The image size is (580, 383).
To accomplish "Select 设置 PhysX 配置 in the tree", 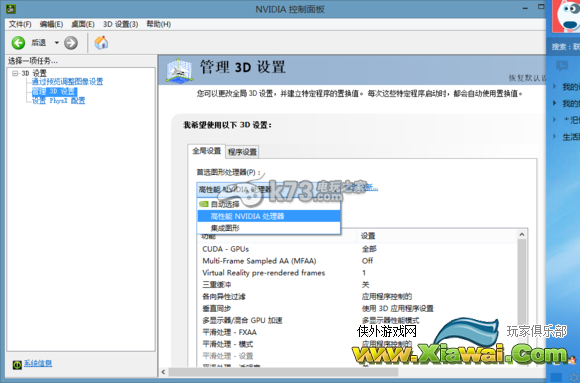I will (x=58, y=101).
